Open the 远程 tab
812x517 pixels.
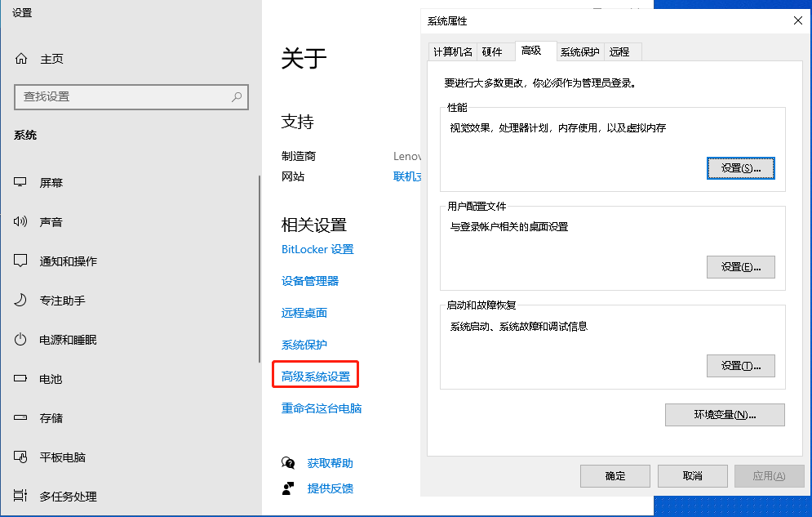(622, 51)
